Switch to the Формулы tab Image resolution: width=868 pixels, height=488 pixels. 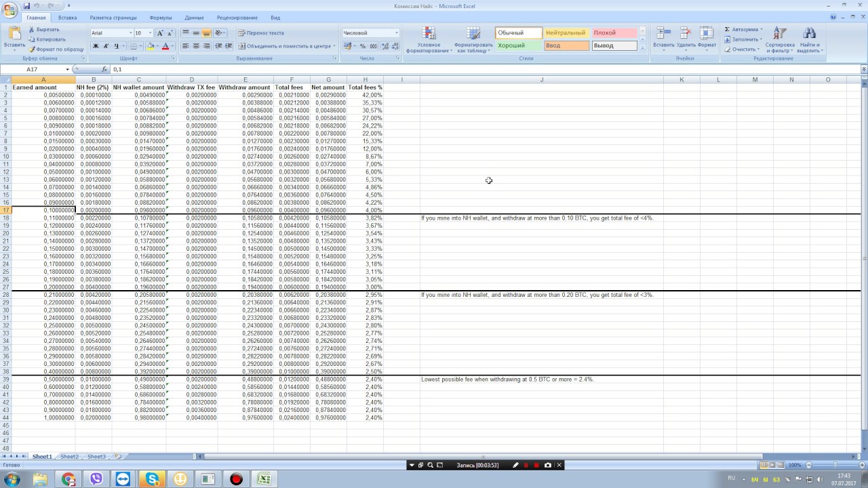tap(161, 18)
